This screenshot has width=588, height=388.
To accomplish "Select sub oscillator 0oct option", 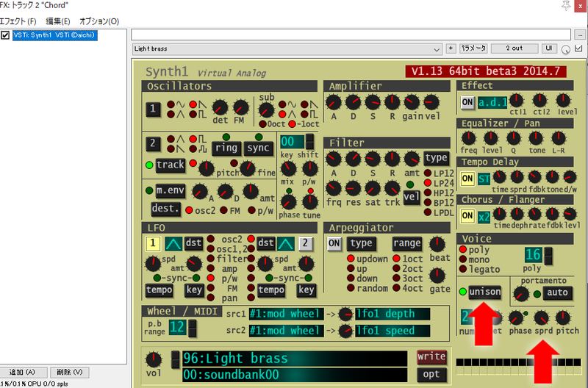I will coord(262,124).
